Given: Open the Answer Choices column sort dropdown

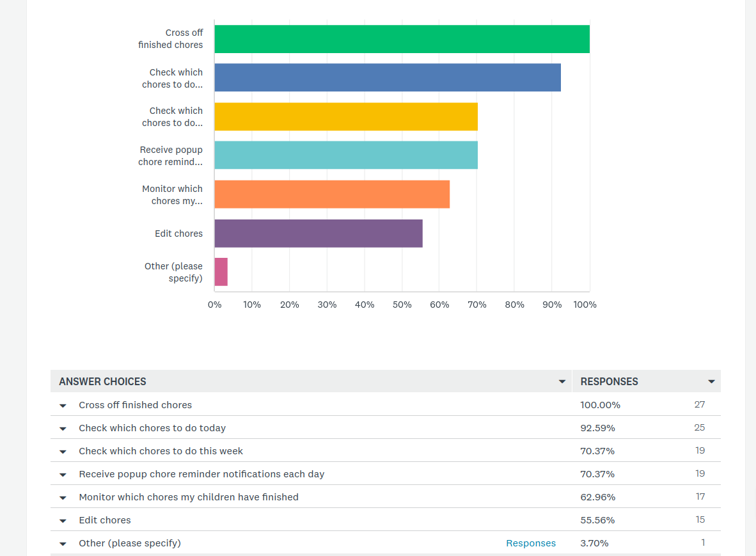Looking at the screenshot, I should [x=562, y=381].
